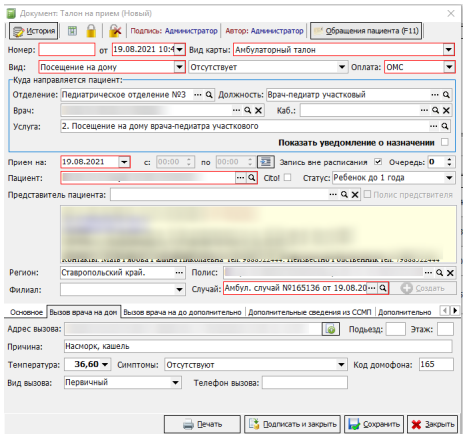The height and width of the screenshot is (434, 465).
Task: Switch to the Основное tab
Action: [26, 312]
